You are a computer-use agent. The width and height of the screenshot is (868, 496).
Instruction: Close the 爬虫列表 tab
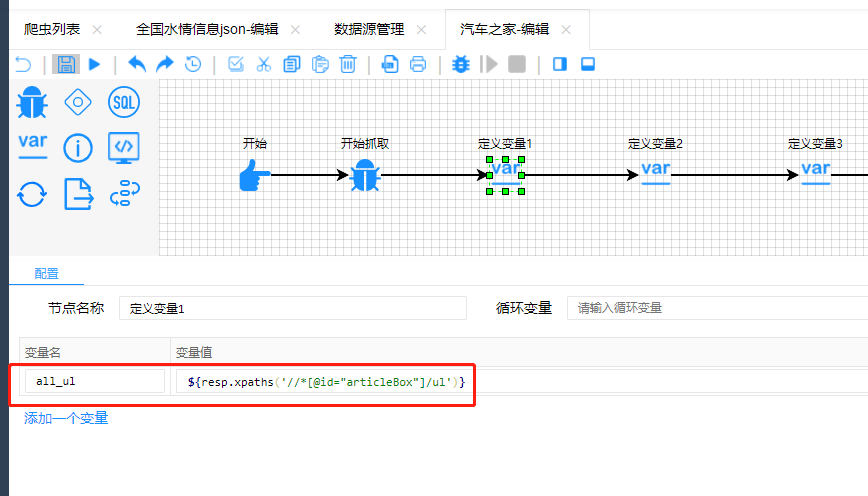tap(97, 30)
